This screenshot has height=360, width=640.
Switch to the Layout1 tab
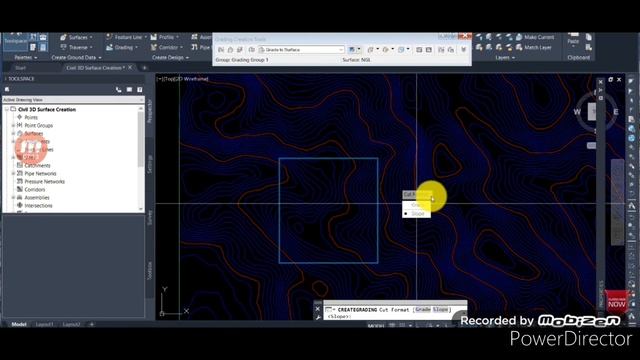44,324
